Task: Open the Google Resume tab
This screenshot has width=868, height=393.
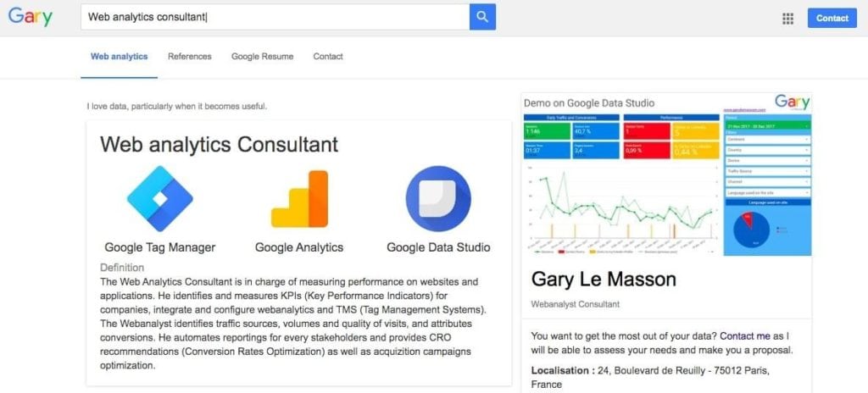Action: [263, 57]
